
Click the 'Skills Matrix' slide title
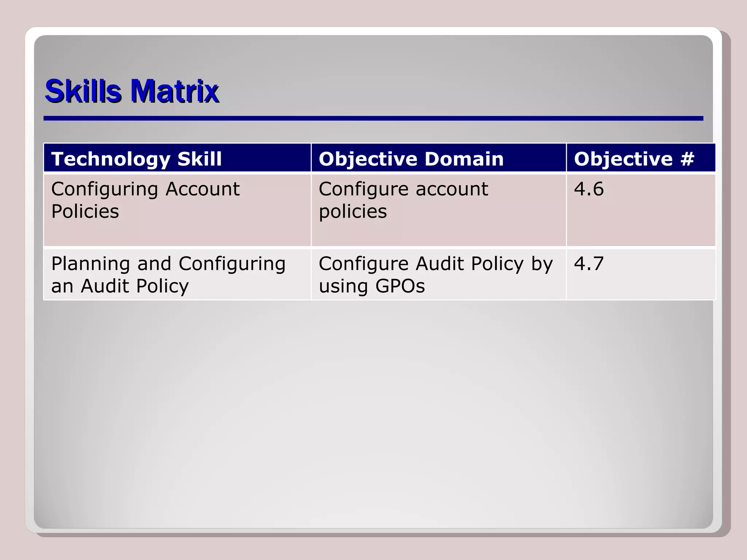click(x=132, y=91)
